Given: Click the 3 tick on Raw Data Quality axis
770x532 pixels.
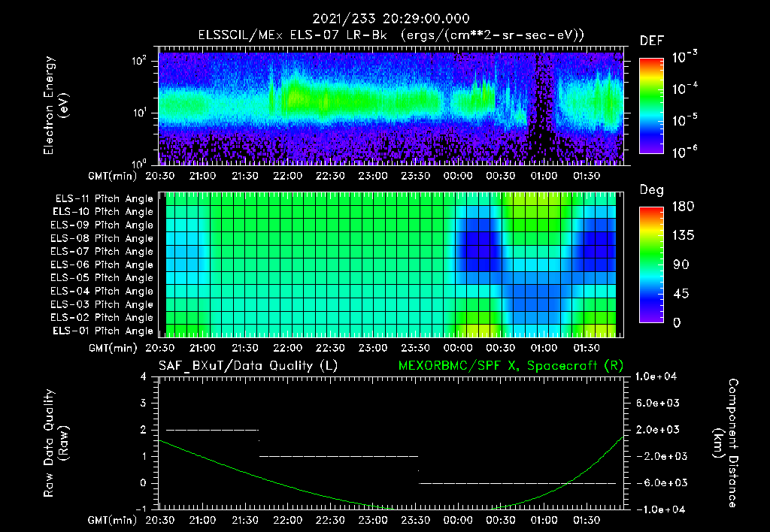Looking at the screenshot, I should 144,403.
